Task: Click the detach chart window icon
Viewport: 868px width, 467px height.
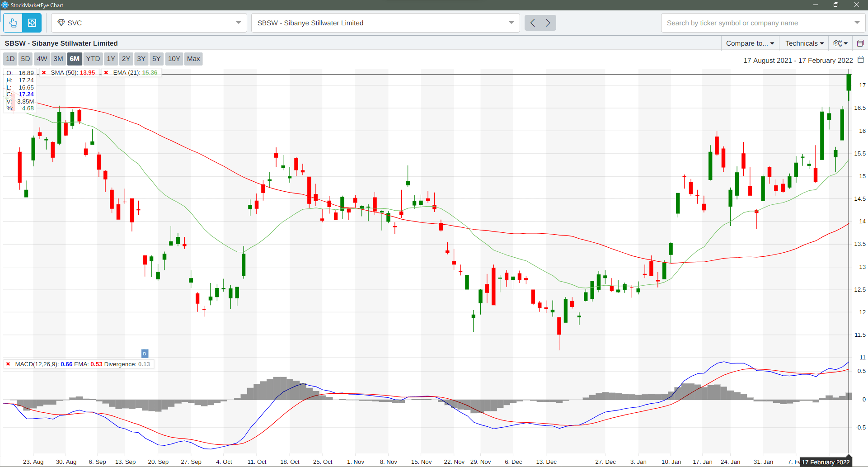Action: coord(860,43)
